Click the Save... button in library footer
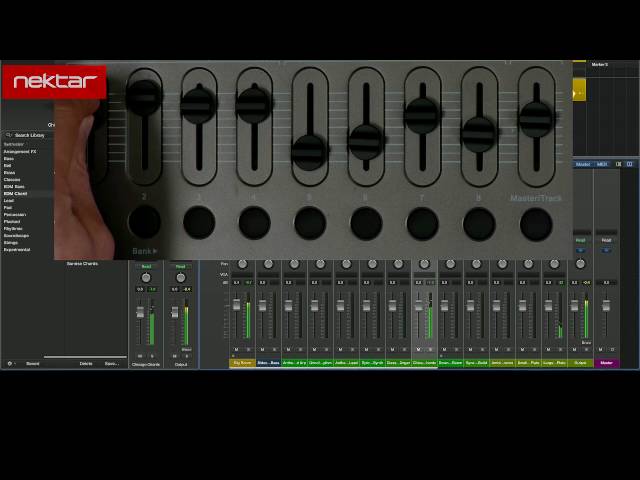This screenshot has height=480, width=640. point(111,363)
